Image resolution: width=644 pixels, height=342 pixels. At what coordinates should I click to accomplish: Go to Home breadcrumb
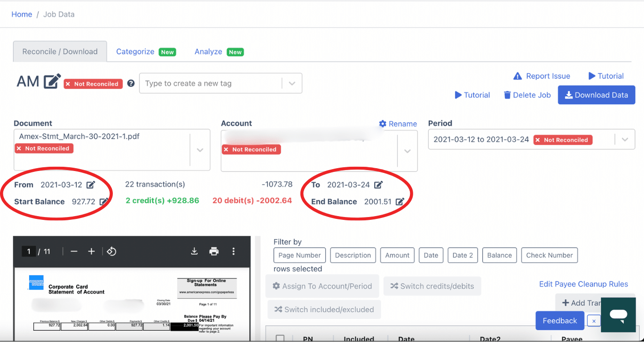(x=22, y=14)
